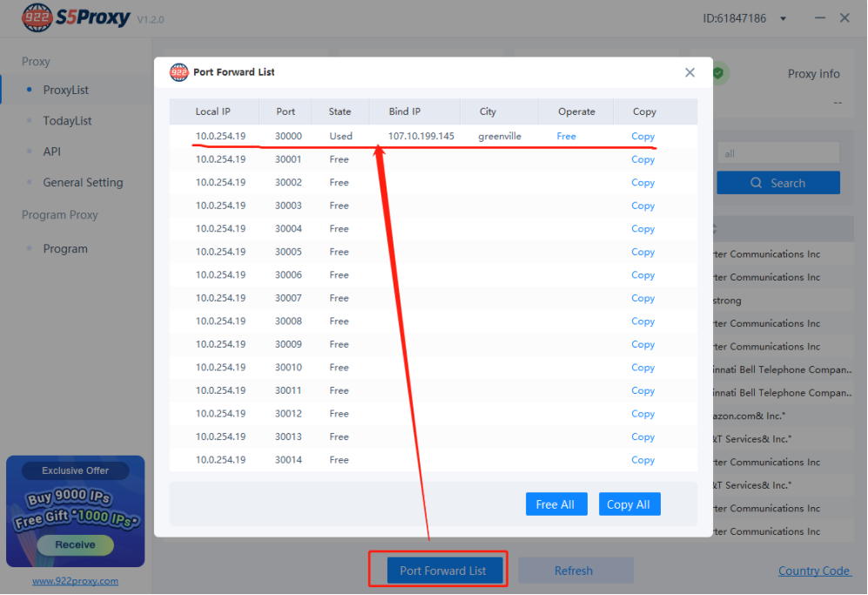
Task: Free the port 30000 binding
Action: (566, 137)
